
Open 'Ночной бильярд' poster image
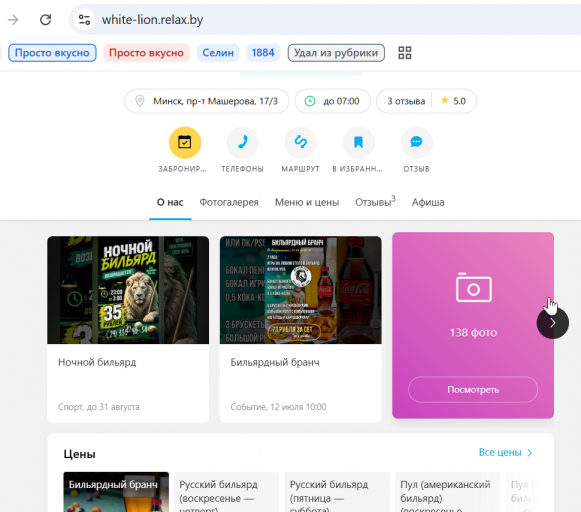pos(128,290)
